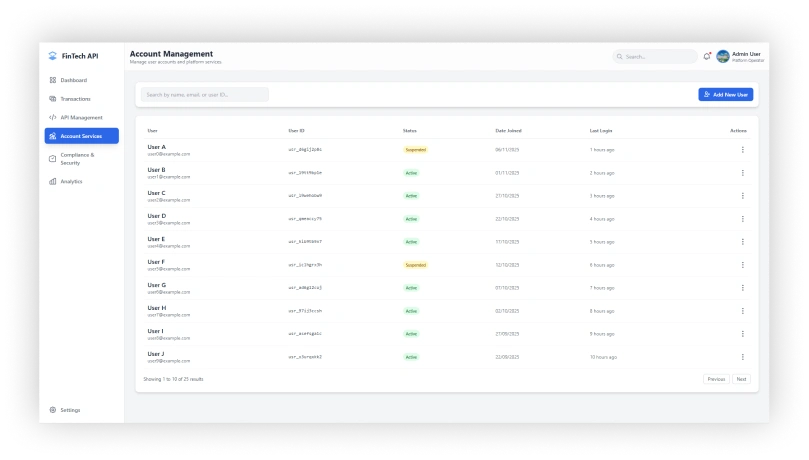Go to API Management section
This screenshot has height=460, width=809.
(82, 117)
